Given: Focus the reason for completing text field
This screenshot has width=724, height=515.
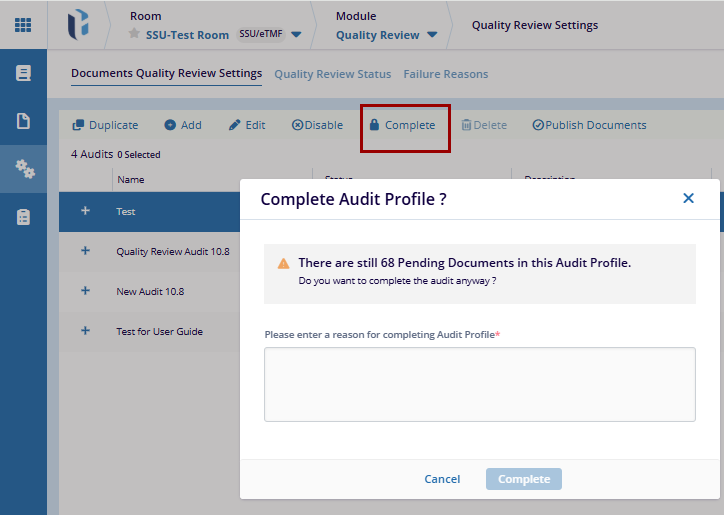Looking at the screenshot, I should click(x=479, y=384).
